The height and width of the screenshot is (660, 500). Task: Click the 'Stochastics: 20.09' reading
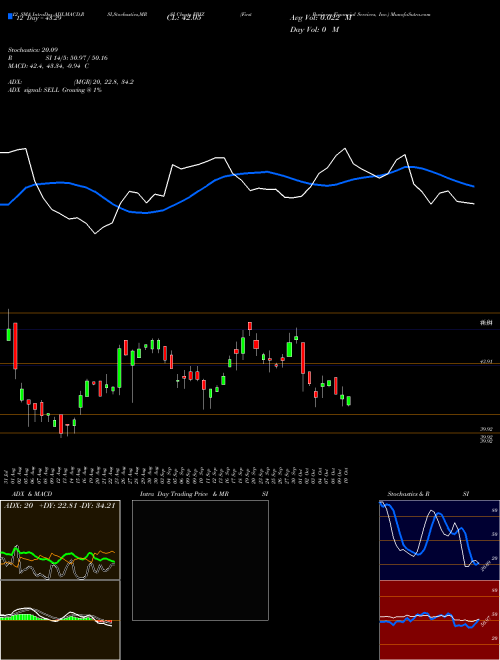(32, 50)
